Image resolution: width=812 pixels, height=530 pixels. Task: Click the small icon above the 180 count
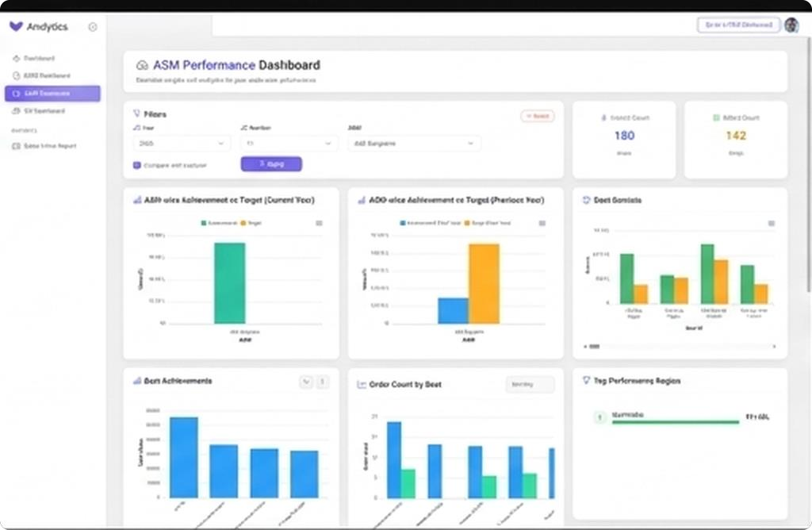603,117
